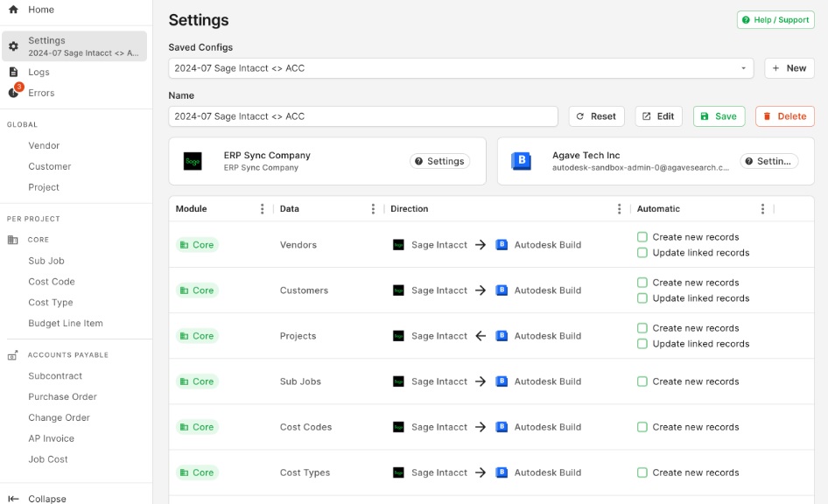Click the Logs document icon
Screen dimensions: 828x504
[x=13, y=73]
